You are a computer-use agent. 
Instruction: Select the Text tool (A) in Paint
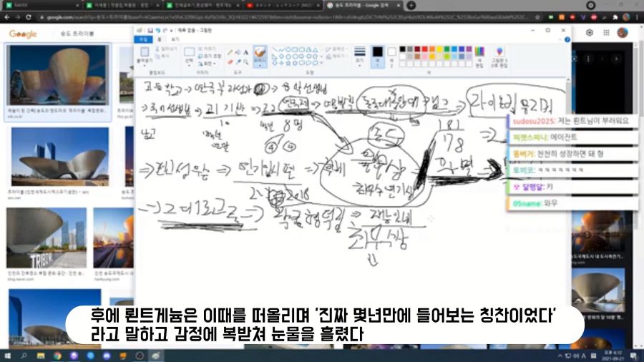245,52
